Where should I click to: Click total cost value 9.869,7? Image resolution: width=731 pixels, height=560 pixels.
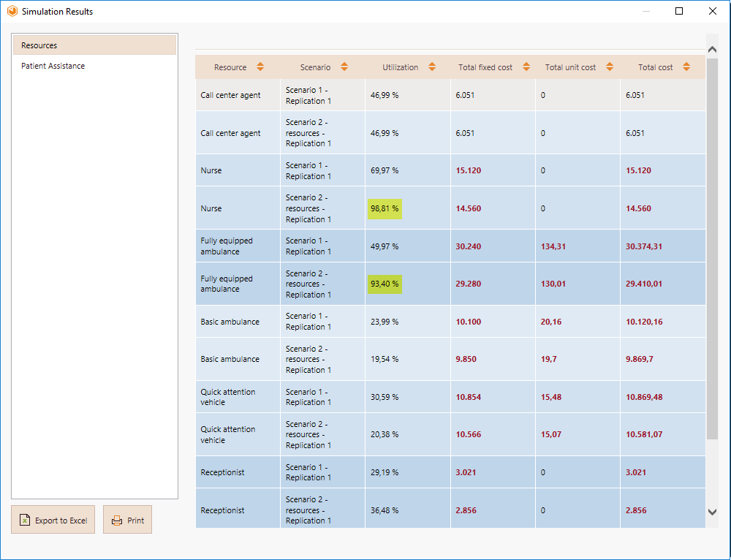point(640,359)
